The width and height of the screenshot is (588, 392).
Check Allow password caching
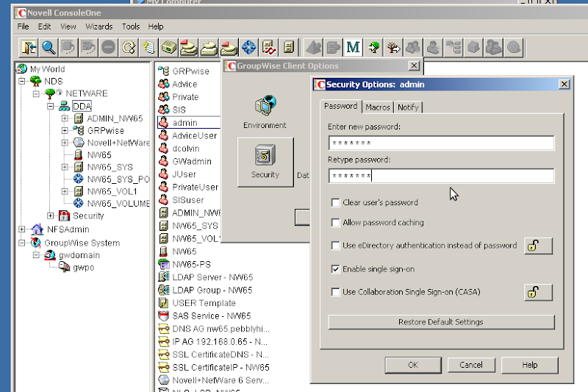pos(336,223)
